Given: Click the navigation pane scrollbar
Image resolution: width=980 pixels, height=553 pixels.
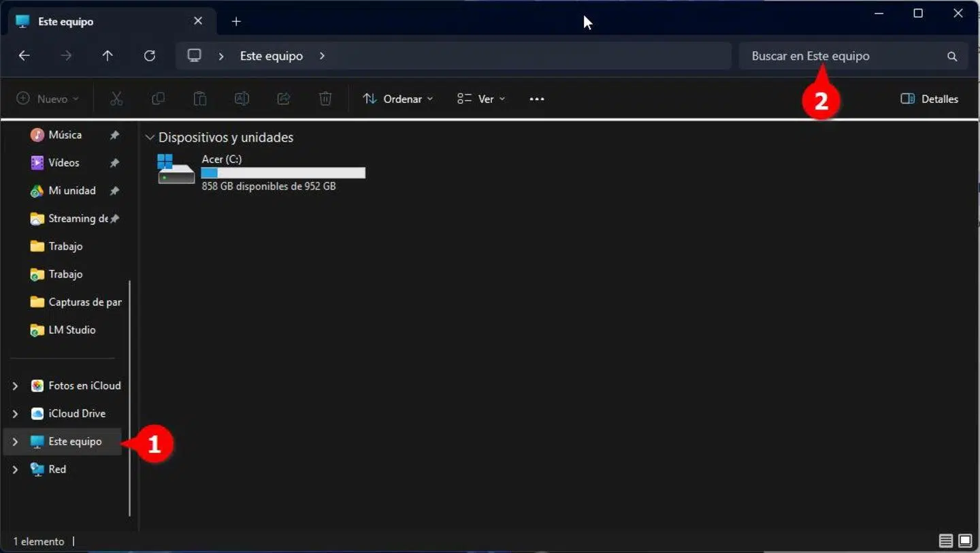Looking at the screenshot, I should pyautogui.click(x=129, y=398).
